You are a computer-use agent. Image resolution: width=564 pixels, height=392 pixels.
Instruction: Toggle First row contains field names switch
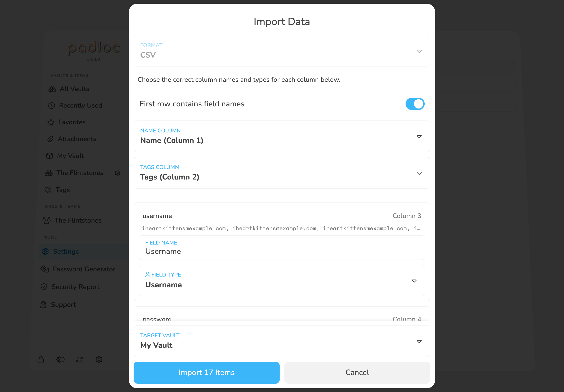pyautogui.click(x=415, y=104)
